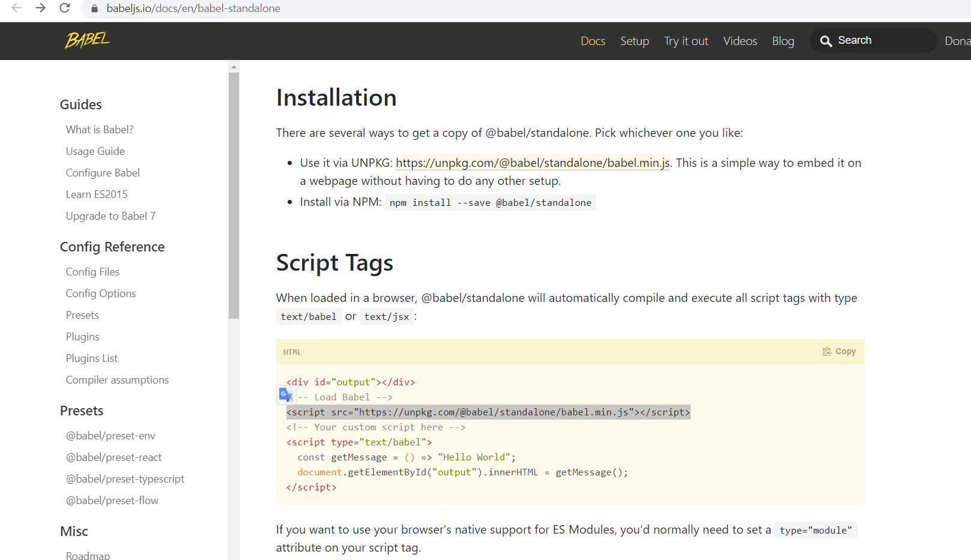
Task: Click the Presets section heading
Action: (x=82, y=411)
